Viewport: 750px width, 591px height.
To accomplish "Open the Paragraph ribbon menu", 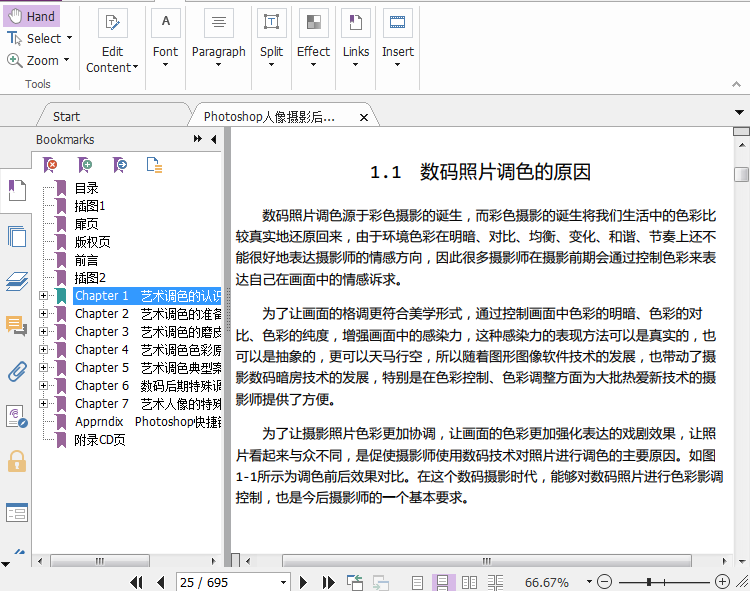I will click(x=218, y=52).
